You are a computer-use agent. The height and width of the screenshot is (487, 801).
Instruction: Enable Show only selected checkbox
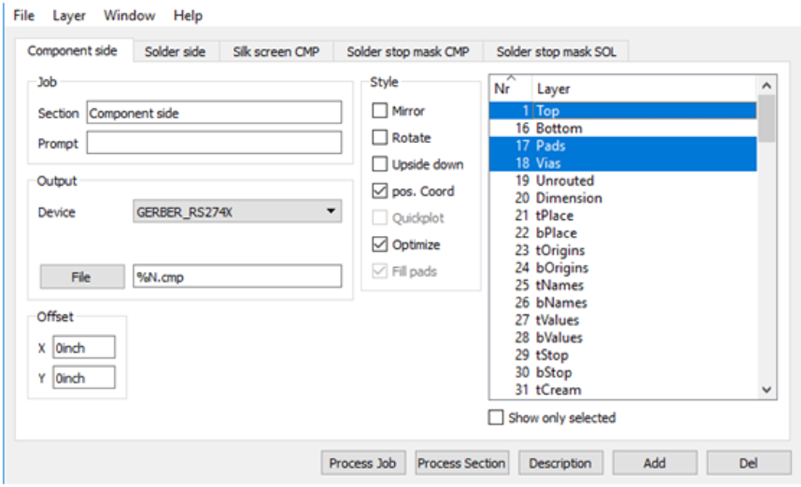click(496, 418)
